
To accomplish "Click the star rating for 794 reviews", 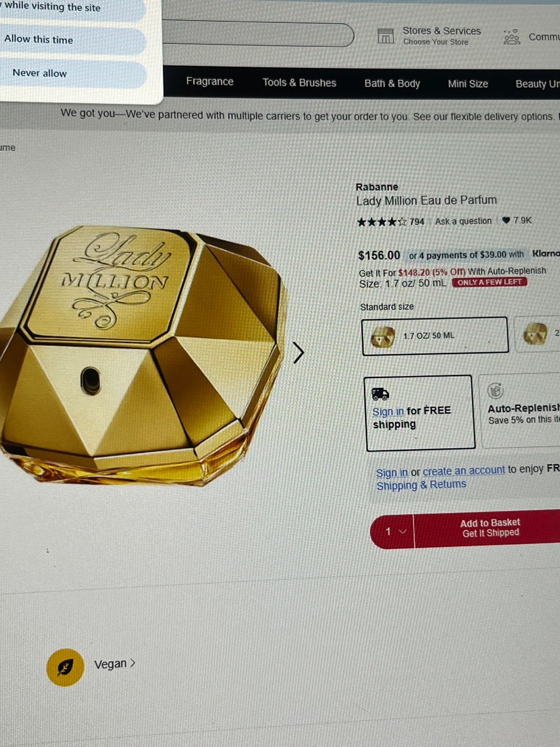I will point(382,222).
